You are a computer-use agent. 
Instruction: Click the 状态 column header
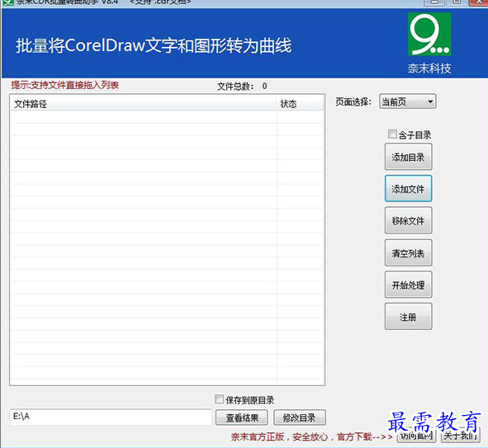(300, 104)
